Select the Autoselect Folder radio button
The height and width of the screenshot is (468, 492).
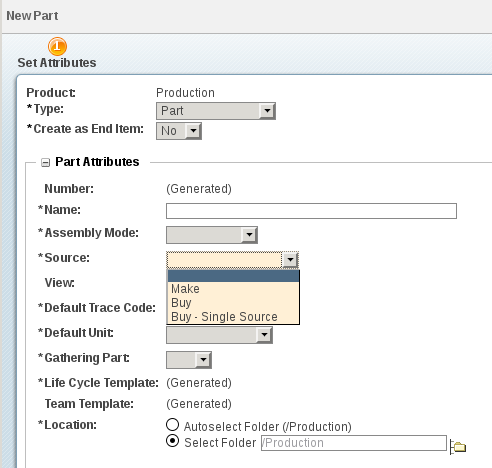[172, 425]
